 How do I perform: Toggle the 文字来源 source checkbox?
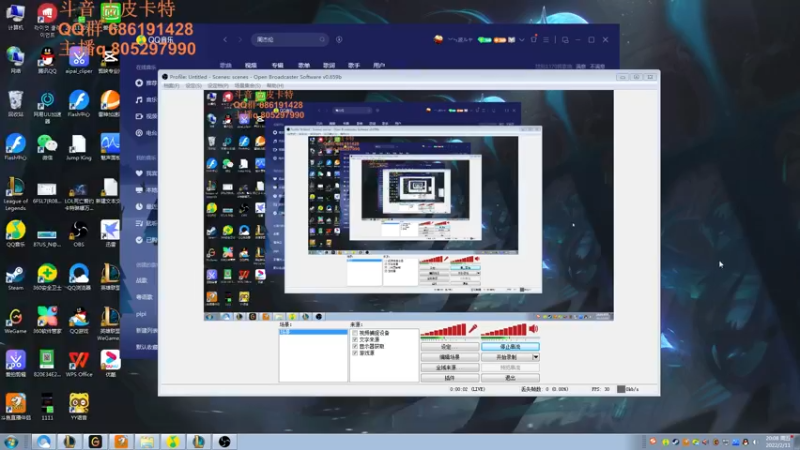355,339
